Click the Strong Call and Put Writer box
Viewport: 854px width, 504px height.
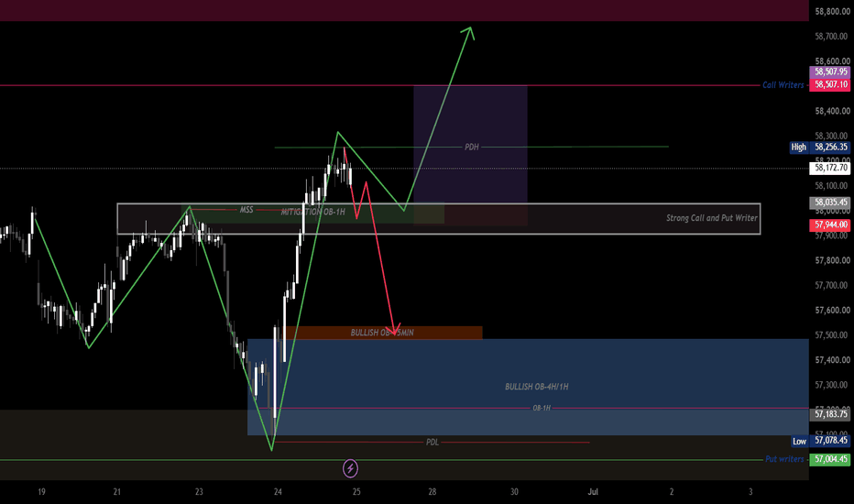click(x=438, y=219)
